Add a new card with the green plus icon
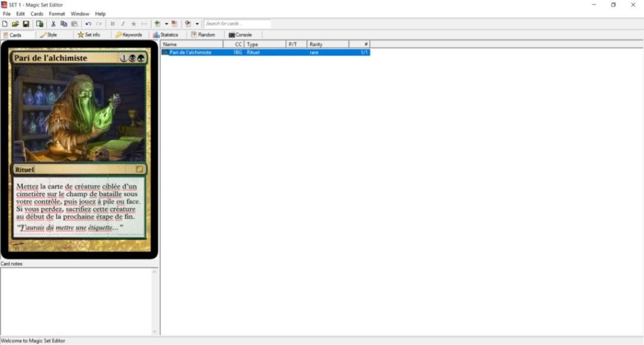644x345 pixels. [x=157, y=24]
